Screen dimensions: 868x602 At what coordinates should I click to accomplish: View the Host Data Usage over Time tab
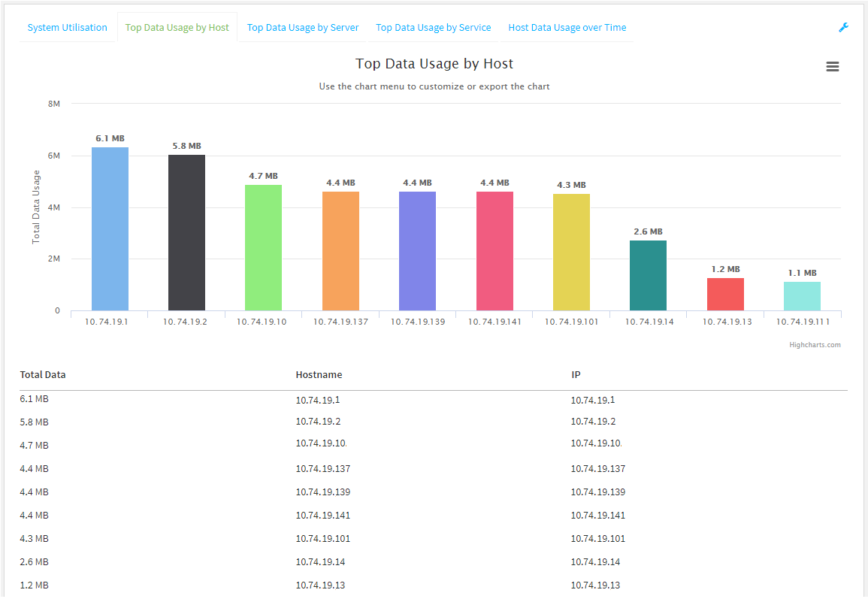point(567,27)
